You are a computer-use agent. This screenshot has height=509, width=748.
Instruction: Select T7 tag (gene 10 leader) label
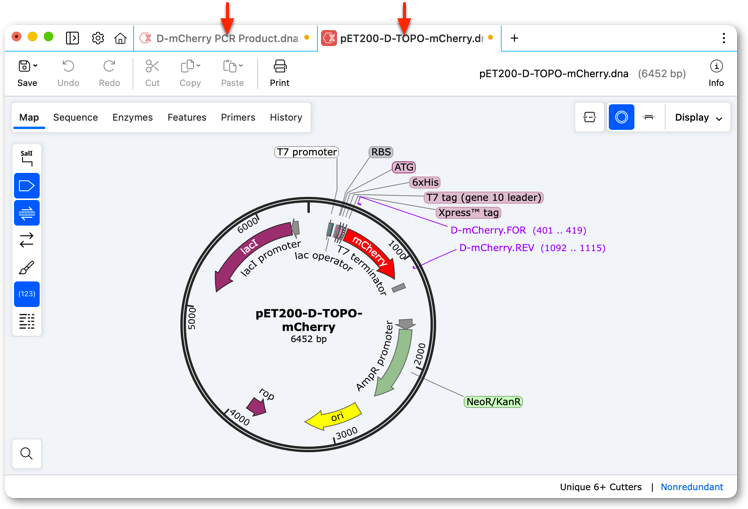484,197
